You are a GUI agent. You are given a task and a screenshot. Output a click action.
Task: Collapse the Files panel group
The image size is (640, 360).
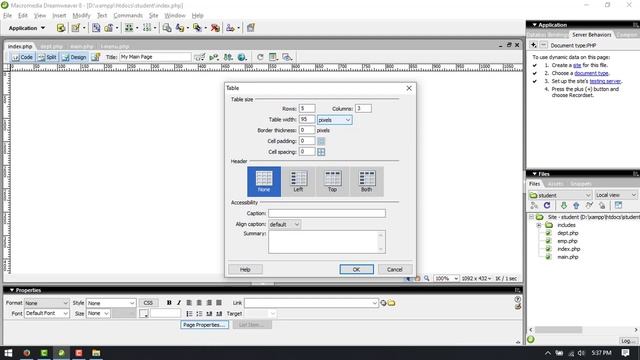pos(534,174)
